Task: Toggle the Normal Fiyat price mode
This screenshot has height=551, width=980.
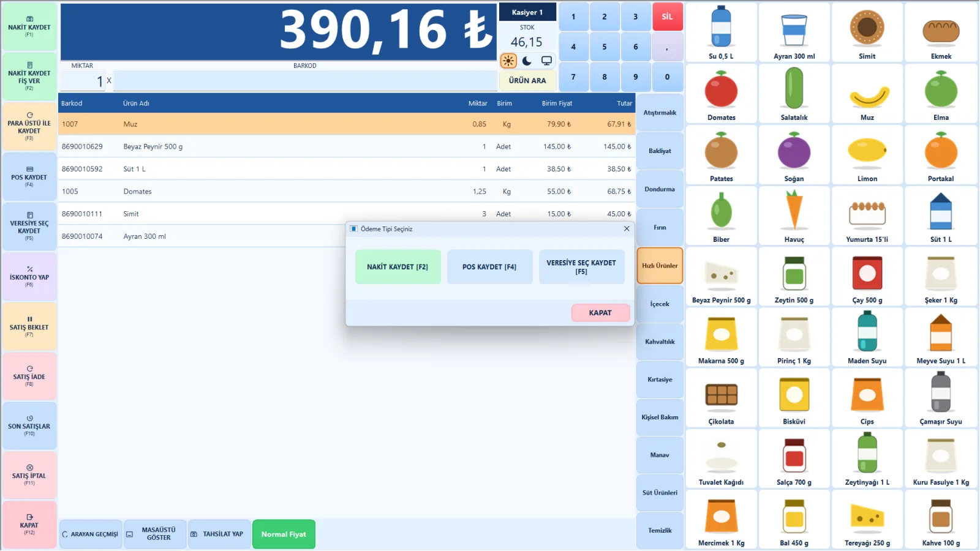Action: pyautogui.click(x=284, y=534)
